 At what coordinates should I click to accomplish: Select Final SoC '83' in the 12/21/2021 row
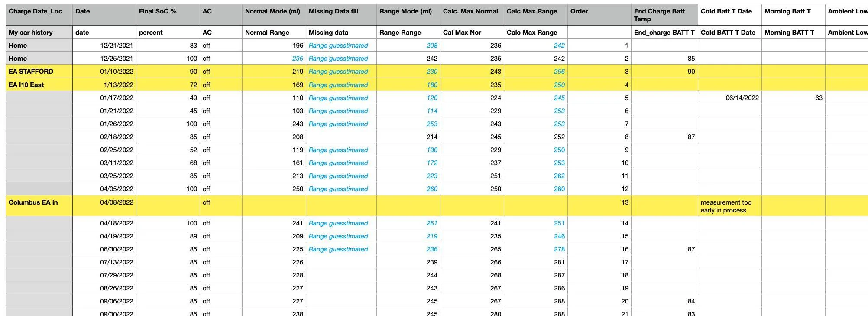click(168, 45)
